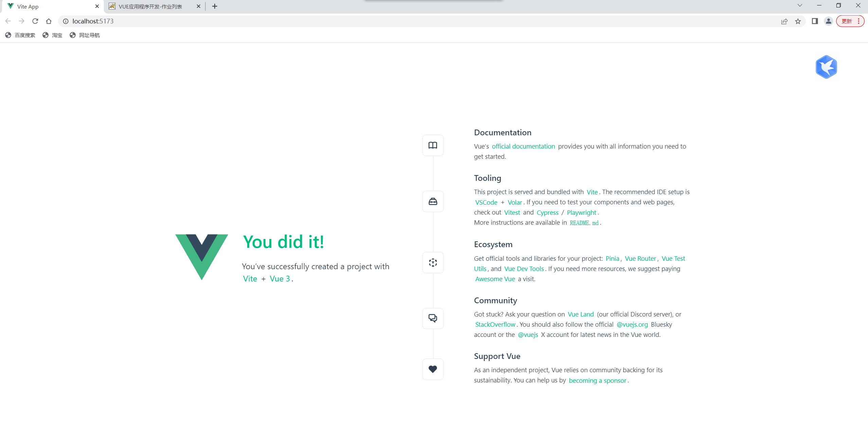The width and height of the screenshot is (868, 446).
Task: Open the Awesome Vue link
Action: (495, 279)
